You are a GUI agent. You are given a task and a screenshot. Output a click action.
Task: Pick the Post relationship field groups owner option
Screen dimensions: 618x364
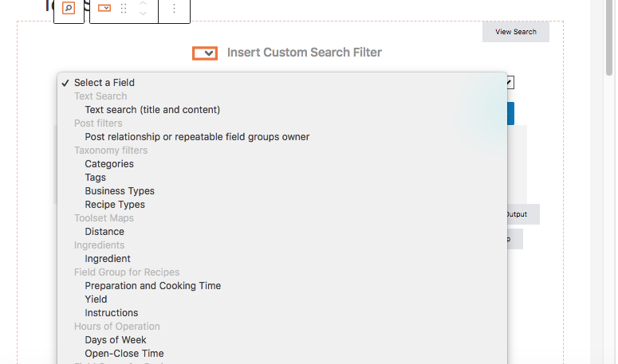point(197,137)
